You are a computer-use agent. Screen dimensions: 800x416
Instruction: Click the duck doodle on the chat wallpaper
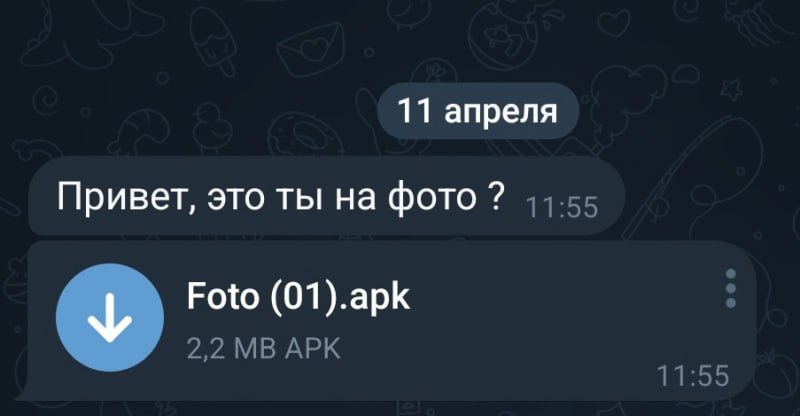pos(212,128)
